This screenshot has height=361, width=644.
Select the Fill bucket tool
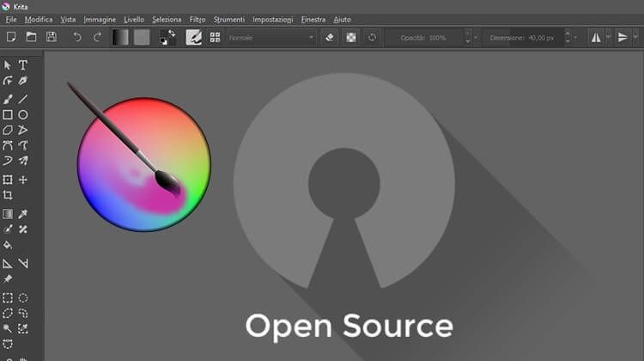pyautogui.click(x=8, y=245)
